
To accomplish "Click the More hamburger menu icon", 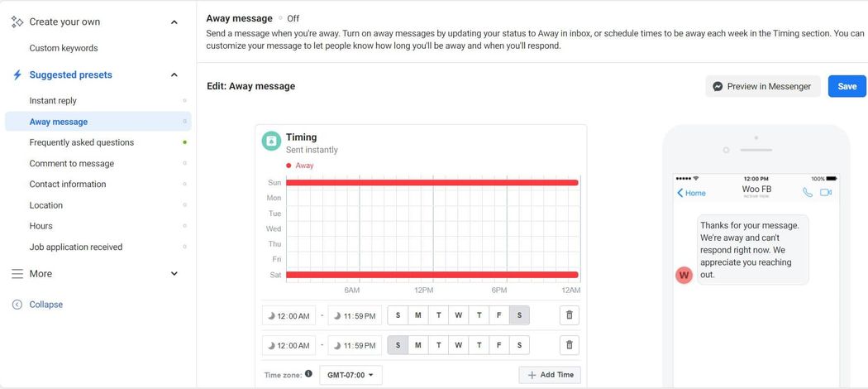I will click(17, 274).
